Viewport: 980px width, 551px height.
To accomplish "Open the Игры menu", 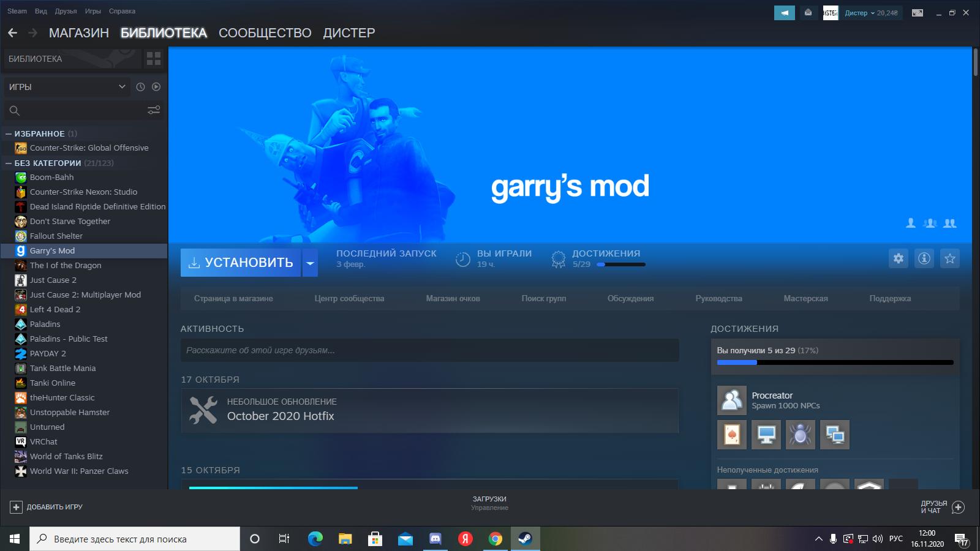I will pyautogui.click(x=93, y=11).
